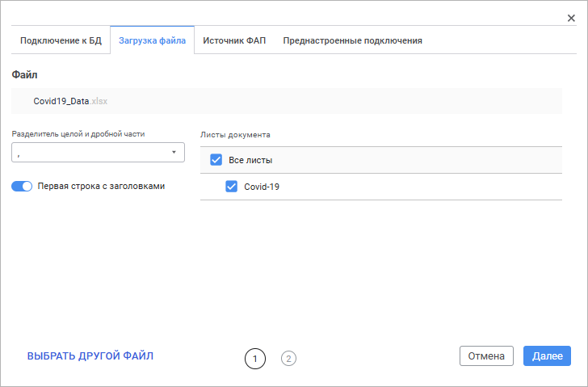Uncheck the Covid-19 sheet checkbox
This screenshot has height=387, width=588.
(231, 187)
